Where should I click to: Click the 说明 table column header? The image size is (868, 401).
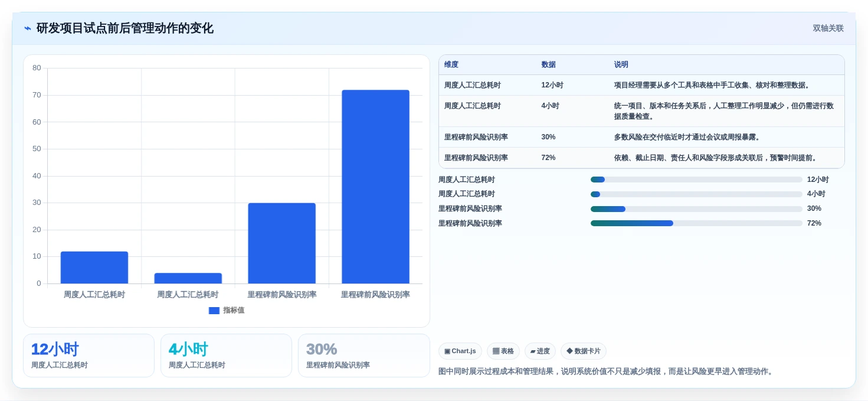(621, 65)
